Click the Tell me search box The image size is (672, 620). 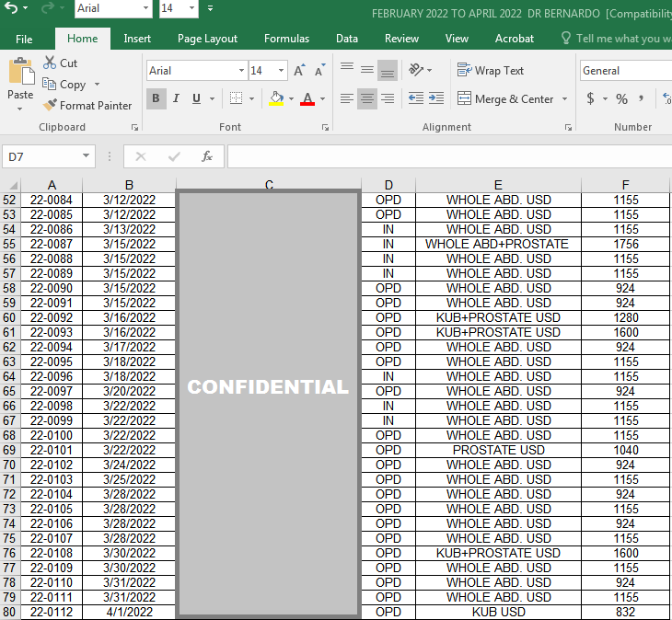click(617, 39)
